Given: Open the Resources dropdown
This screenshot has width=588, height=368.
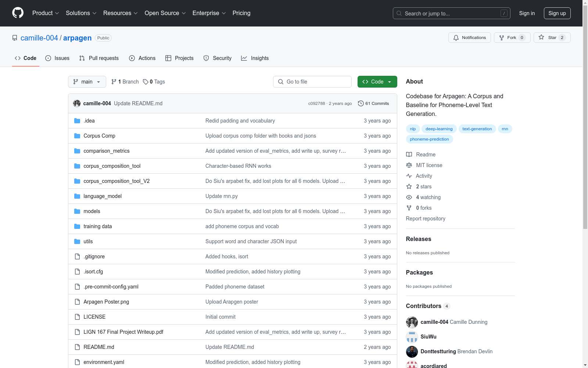Looking at the screenshot, I should tap(121, 13).
